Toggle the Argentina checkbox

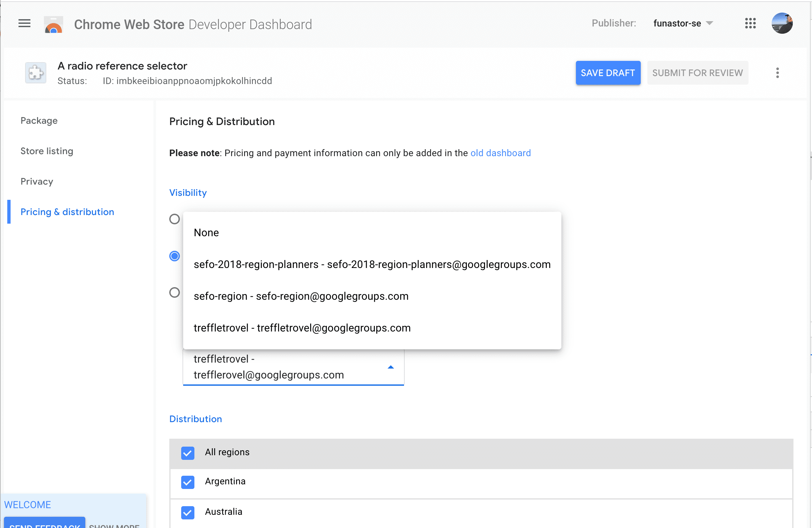(x=188, y=481)
